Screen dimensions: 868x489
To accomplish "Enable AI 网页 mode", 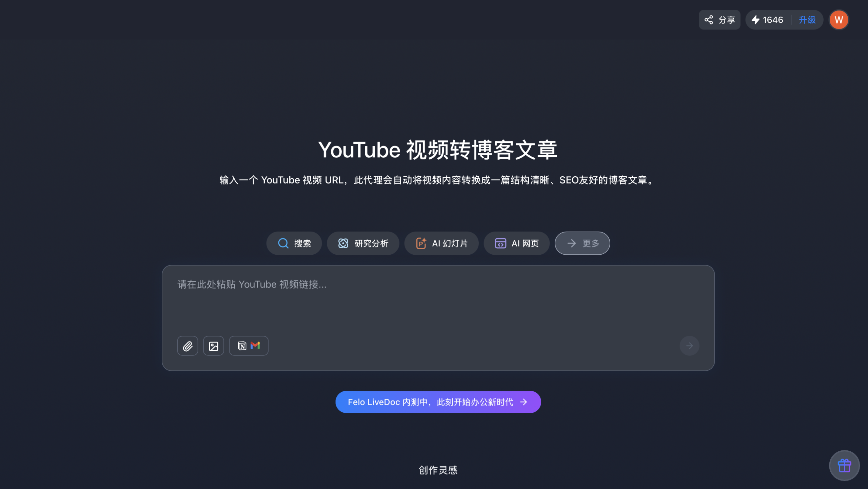I will pyautogui.click(x=516, y=243).
